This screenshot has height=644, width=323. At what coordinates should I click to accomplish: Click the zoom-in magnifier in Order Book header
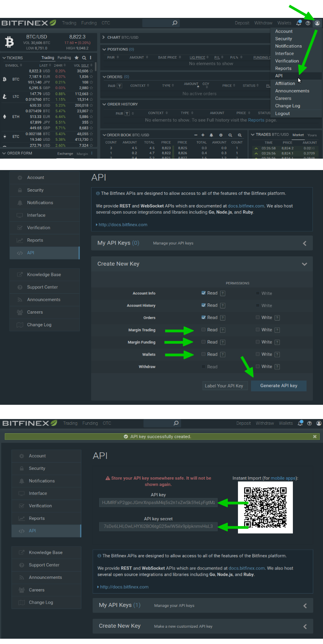[240, 135]
